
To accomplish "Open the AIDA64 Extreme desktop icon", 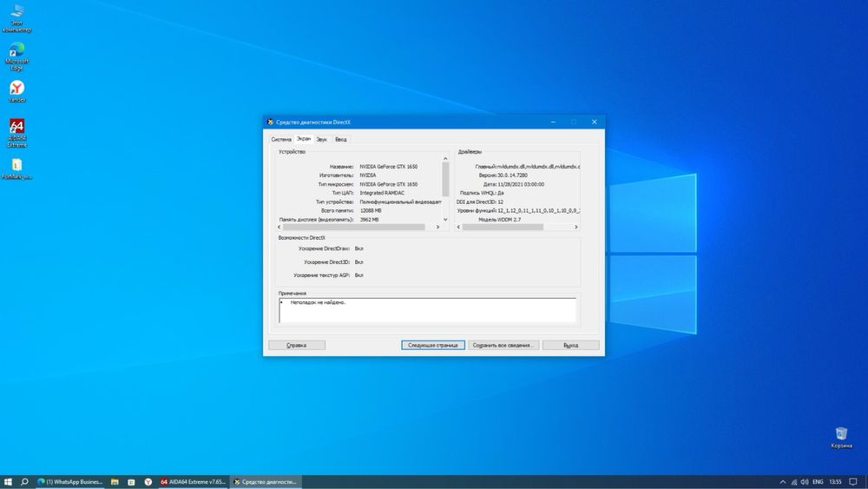I will click(16, 133).
